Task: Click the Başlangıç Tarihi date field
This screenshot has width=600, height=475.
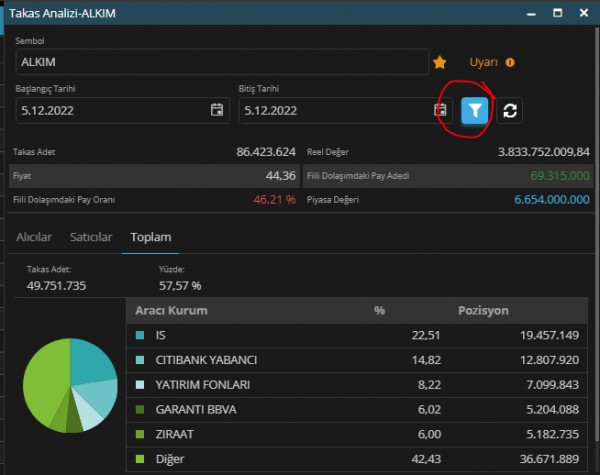Action: (122, 110)
